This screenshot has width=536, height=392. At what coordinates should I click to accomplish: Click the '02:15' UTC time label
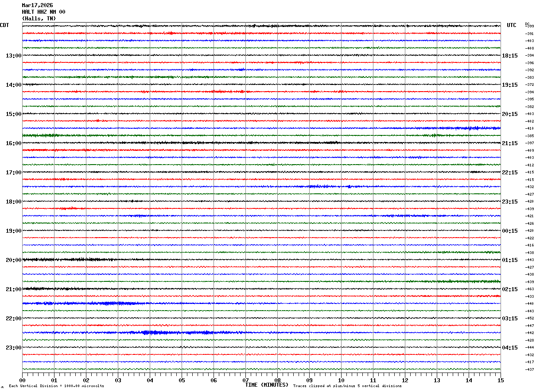pos(510,289)
